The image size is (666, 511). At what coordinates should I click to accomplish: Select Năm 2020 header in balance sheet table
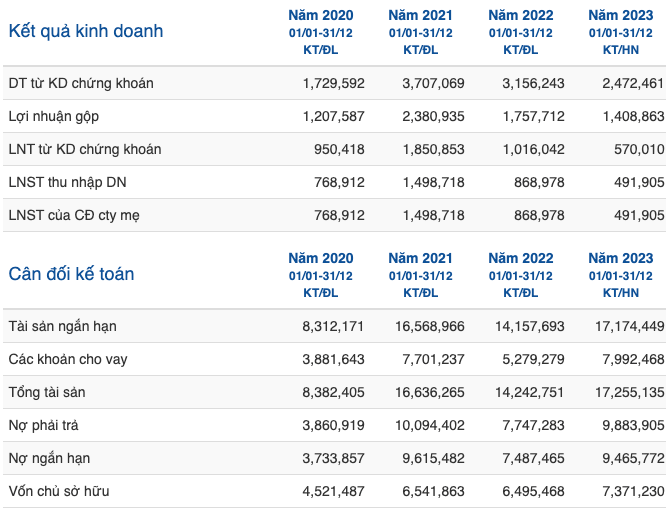[x=321, y=258]
